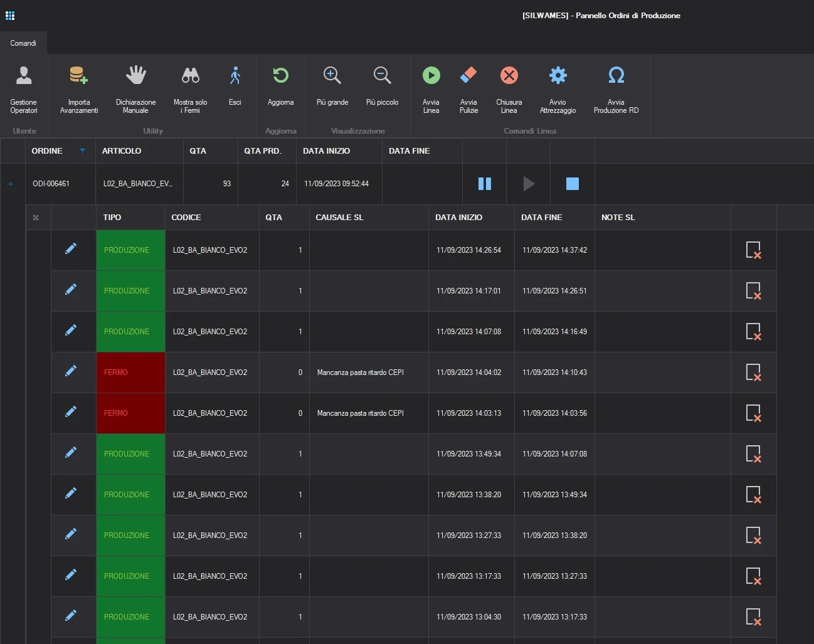Viewport: 814px width, 644px height.
Task: Sort orders by DATA INIZIO header
Action: pos(339,151)
